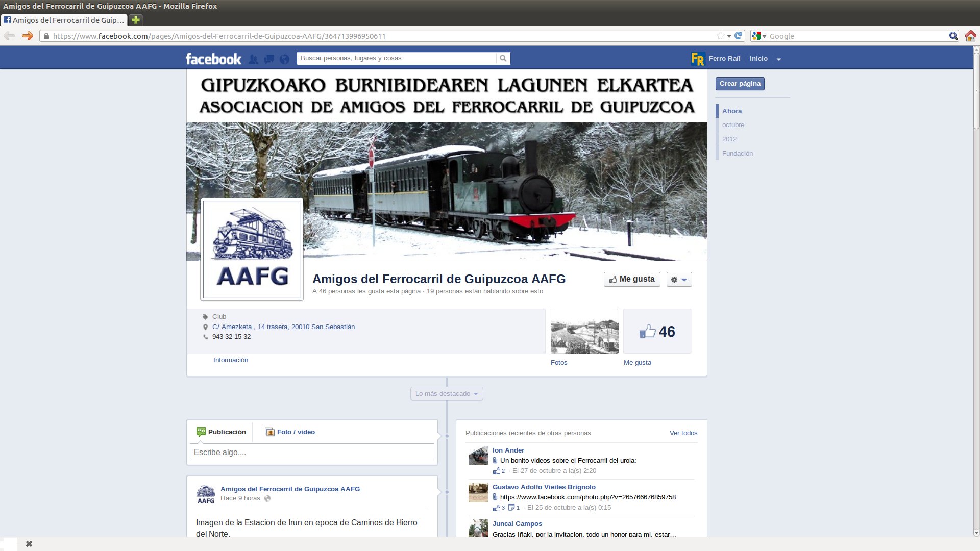The width and height of the screenshot is (980, 551).
Task: Open a new tab with plus icon
Action: (x=136, y=20)
